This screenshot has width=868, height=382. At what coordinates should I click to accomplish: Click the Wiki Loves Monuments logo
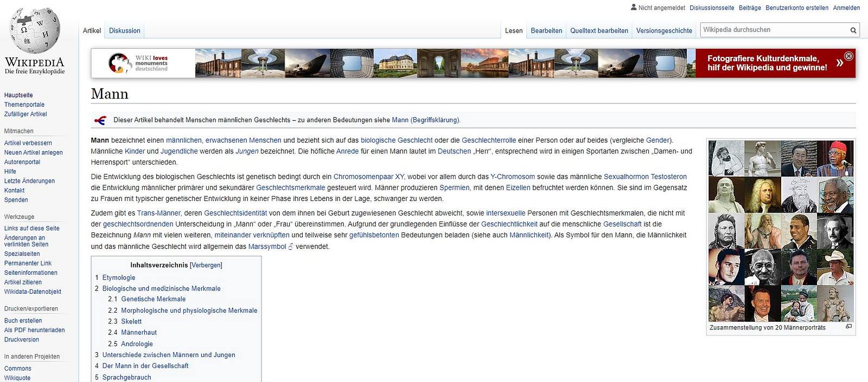click(138, 63)
